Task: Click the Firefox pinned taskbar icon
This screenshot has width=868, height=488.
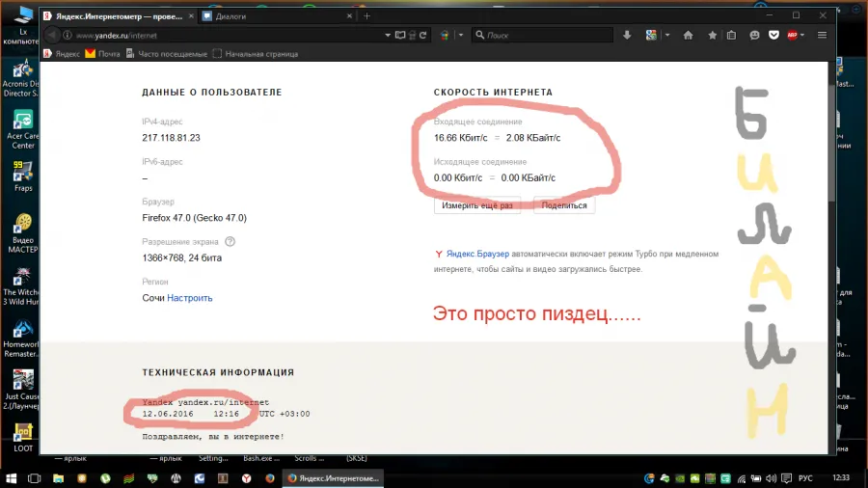Action: tap(270, 478)
